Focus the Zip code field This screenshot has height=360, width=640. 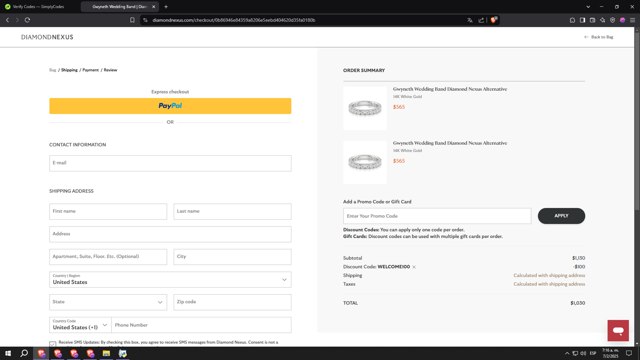point(232,302)
